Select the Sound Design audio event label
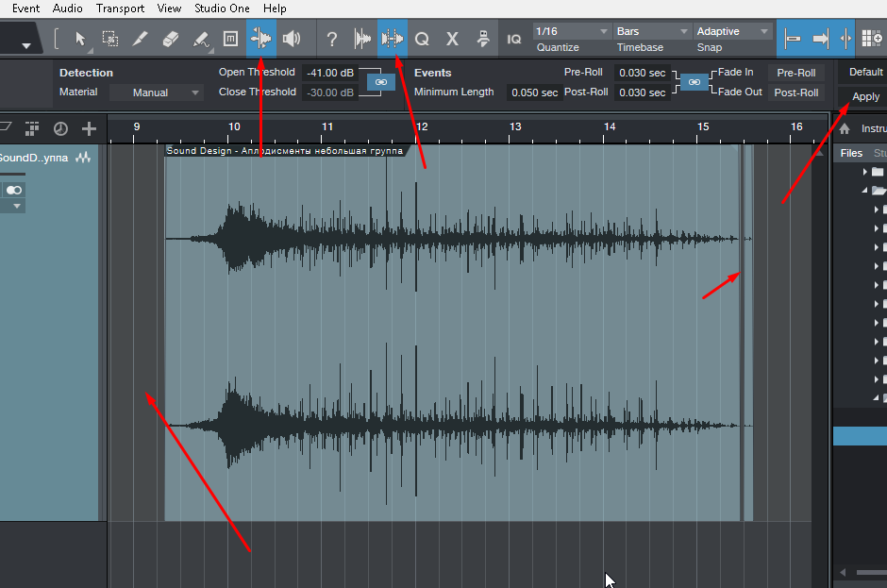The image size is (887, 588). 285,150
